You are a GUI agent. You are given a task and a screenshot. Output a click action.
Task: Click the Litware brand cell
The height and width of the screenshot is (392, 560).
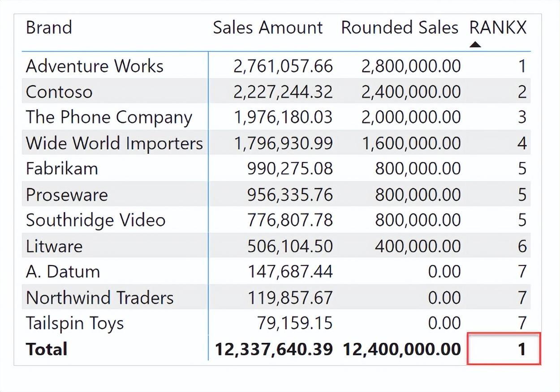(x=54, y=246)
